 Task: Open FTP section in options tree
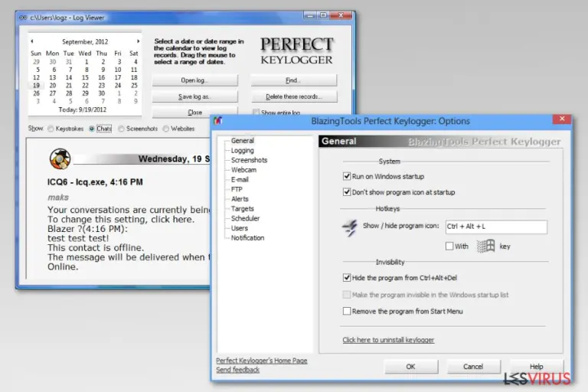(x=237, y=189)
